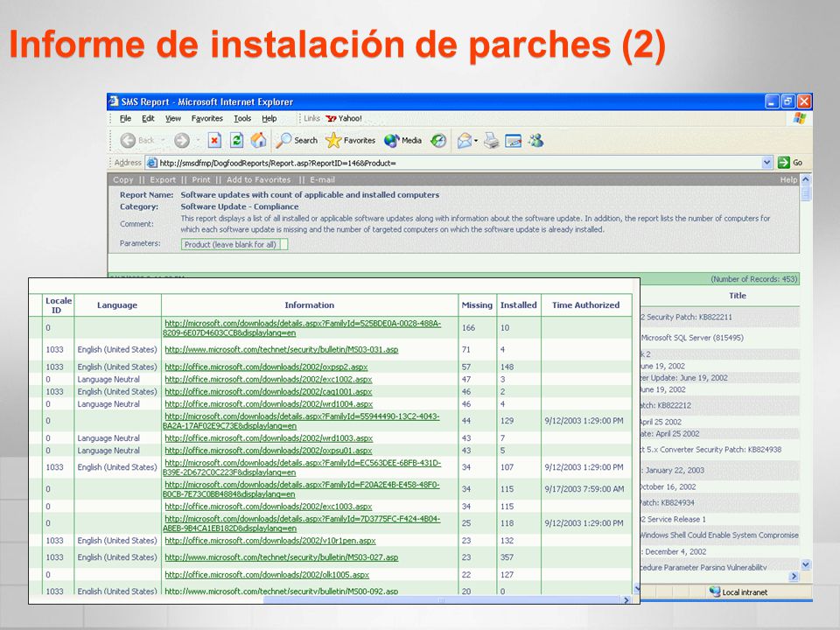
Task: Click Export in the report action bar
Action: tap(163, 180)
